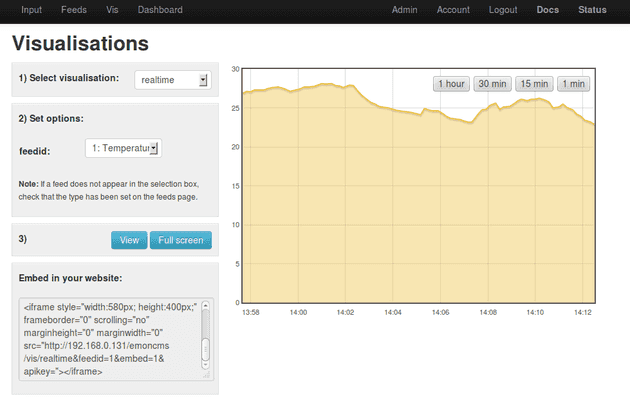Set graph range to 30 min
This screenshot has height=414, width=630.
pos(491,84)
